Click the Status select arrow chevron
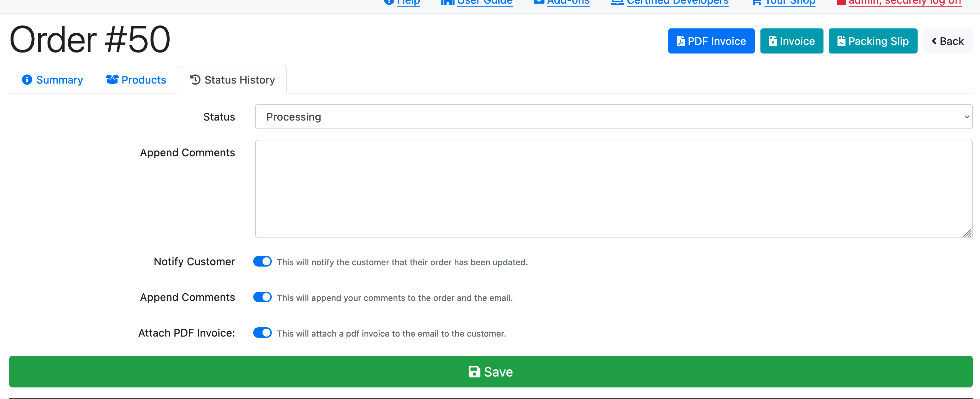980x399 pixels. coord(967,117)
